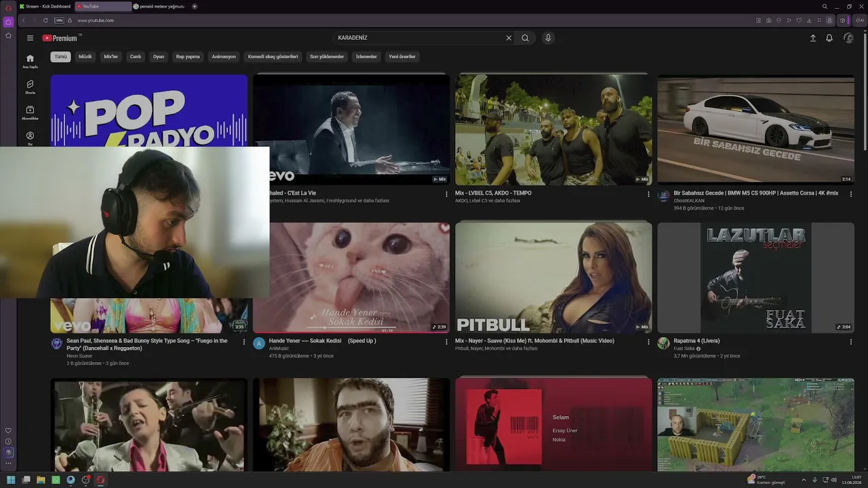868x488 pixels.
Task: Open the Selam Ersay Üner thumbnail
Action: [x=553, y=424]
